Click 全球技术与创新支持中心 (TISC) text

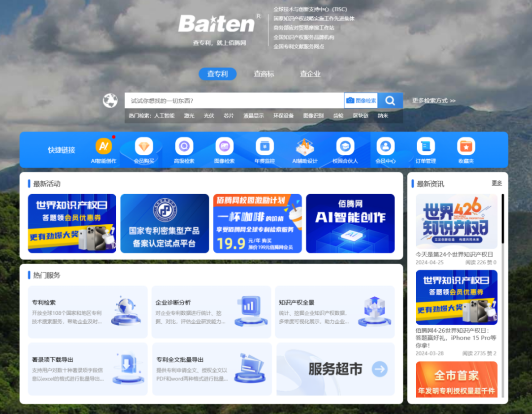310,9
